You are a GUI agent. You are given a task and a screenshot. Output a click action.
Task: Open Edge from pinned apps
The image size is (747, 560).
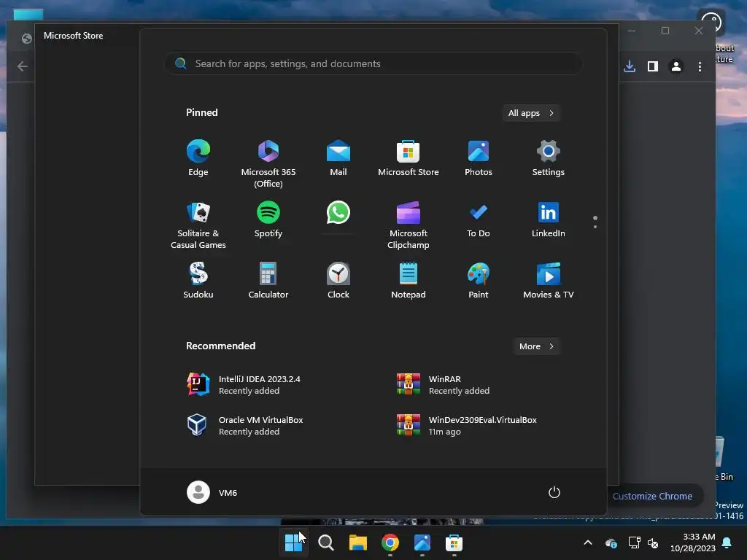coord(198,159)
